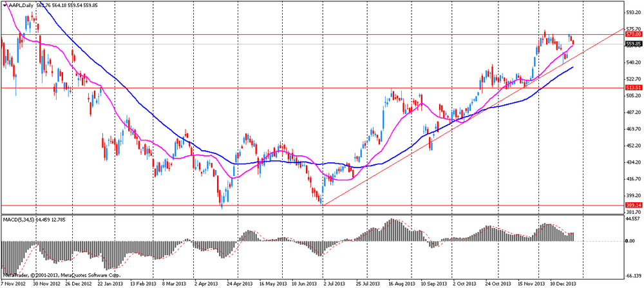Screen dimensions: 644x288
Task: Click the 0.00 MACD scale label
Action: click(629, 241)
